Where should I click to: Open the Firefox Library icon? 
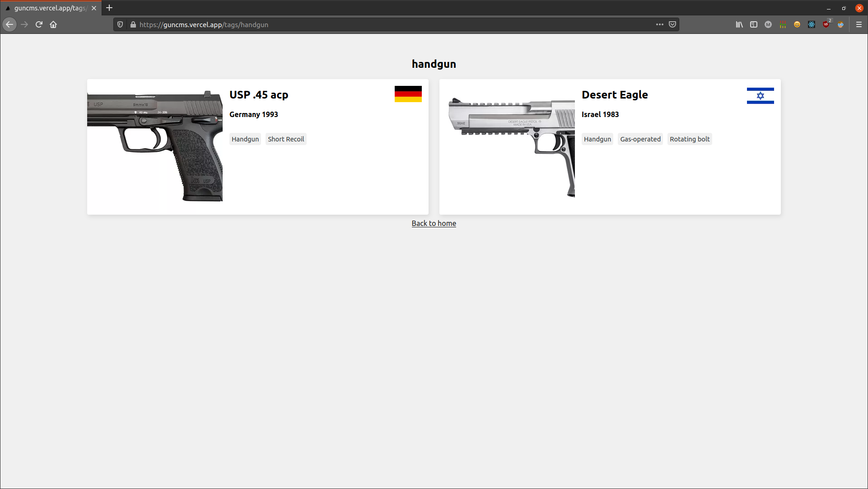[x=739, y=24]
